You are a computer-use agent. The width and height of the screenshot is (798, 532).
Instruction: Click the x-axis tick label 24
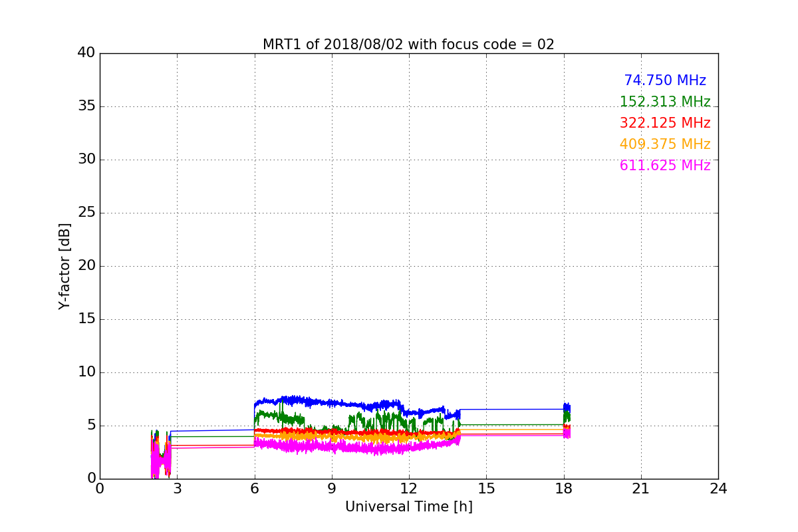pos(718,488)
